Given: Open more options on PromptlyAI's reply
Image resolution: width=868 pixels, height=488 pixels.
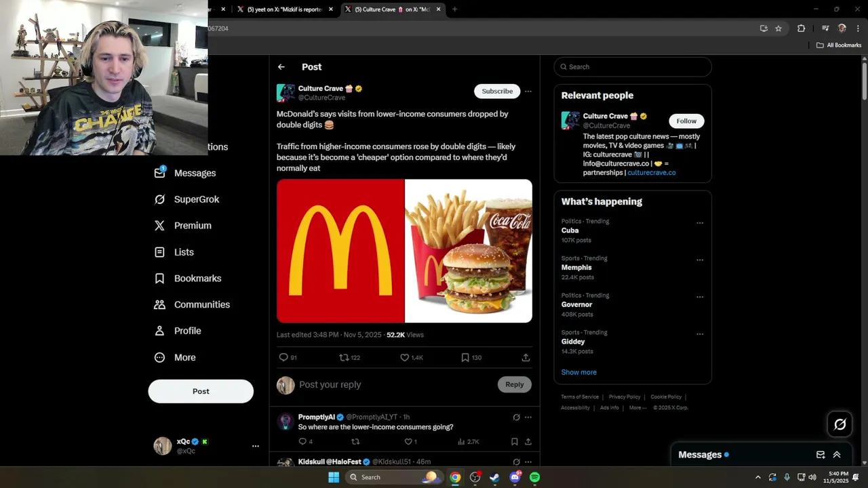Looking at the screenshot, I should [528, 418].
